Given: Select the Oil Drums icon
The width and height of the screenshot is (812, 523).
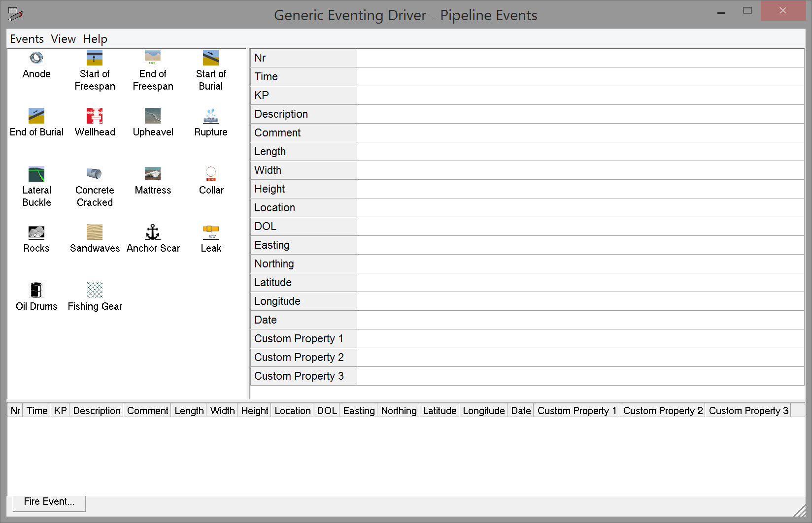Looking at the screenshot, I should tap(36, 291).
